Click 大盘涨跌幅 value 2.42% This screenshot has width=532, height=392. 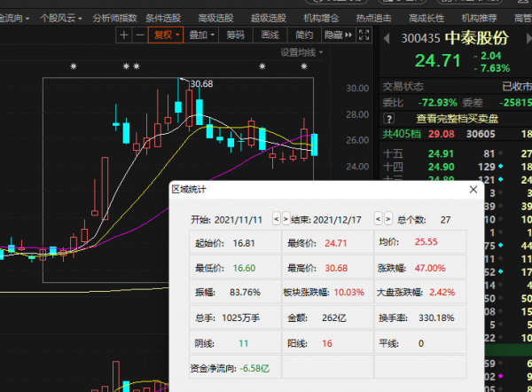[442, 292]
